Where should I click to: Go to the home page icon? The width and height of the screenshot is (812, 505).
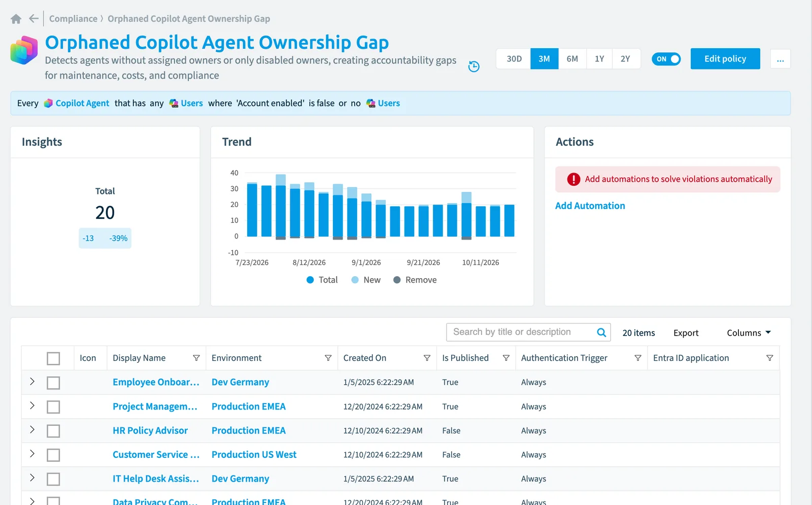[16, 19]
